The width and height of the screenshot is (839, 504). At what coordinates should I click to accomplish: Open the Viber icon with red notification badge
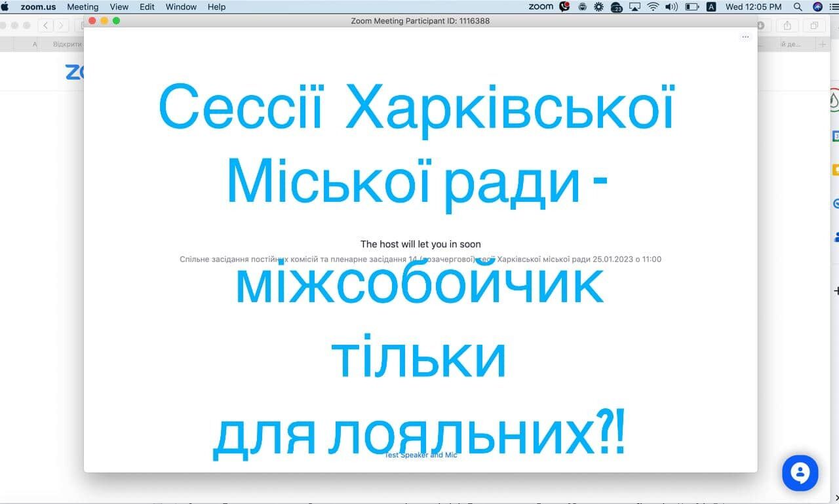point(565,7)
